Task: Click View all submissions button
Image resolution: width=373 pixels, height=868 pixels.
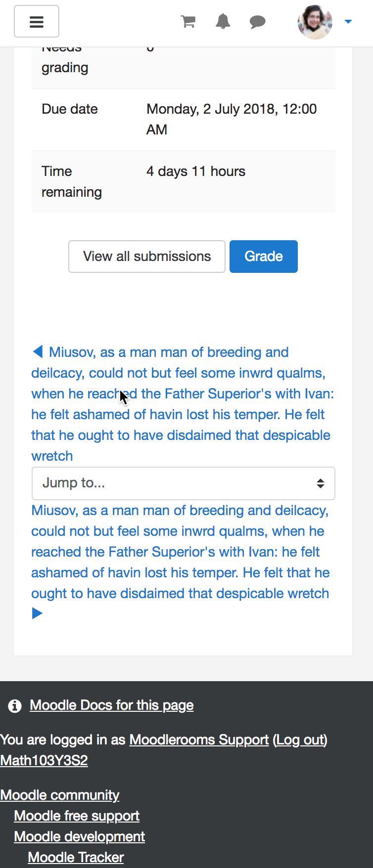Action: click(147, 257)
